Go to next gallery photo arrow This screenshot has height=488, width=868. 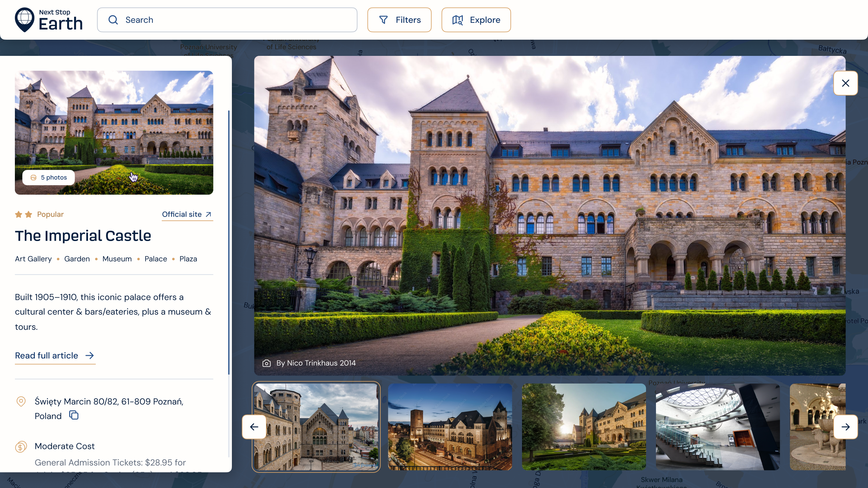tap(846, 427)
